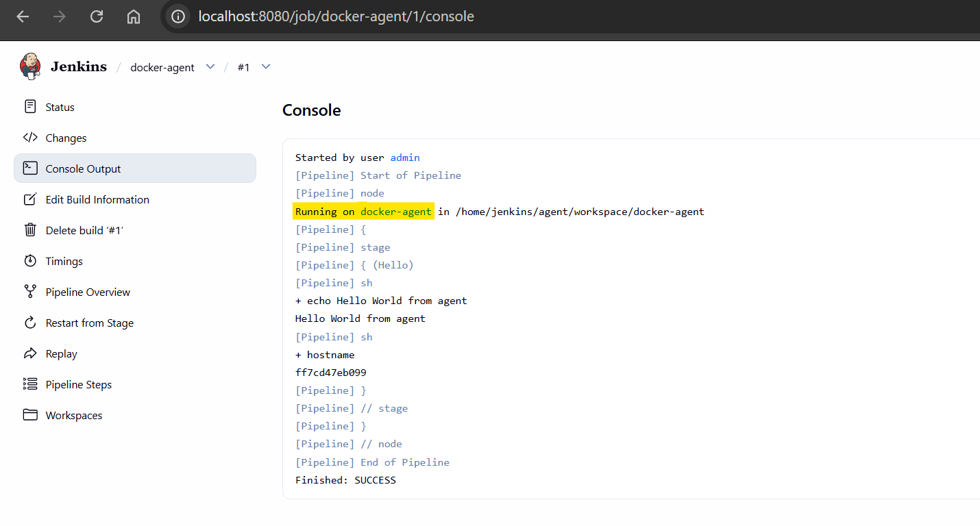
Task: Open Edit Build Information
Action: point(135,199)
